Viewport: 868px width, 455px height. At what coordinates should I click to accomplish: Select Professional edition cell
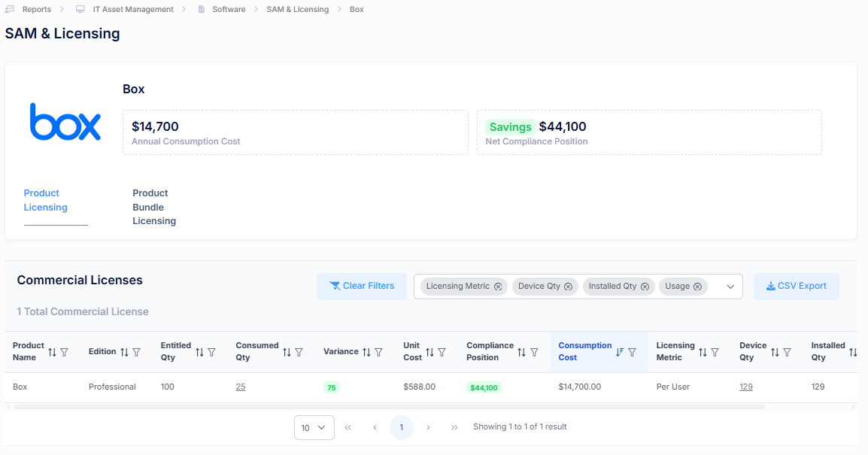pyautogui.click(x=112, y=387)
